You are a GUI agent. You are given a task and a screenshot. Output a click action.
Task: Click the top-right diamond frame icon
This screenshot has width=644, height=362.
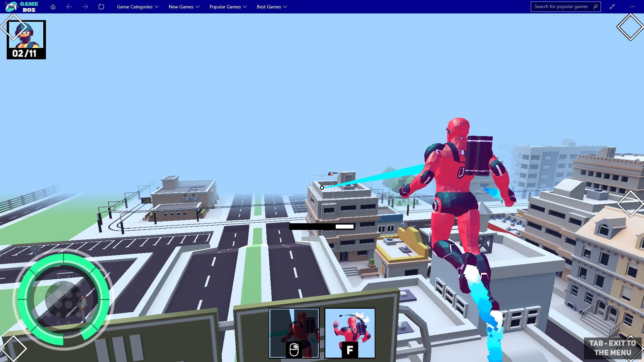point(630,27)
